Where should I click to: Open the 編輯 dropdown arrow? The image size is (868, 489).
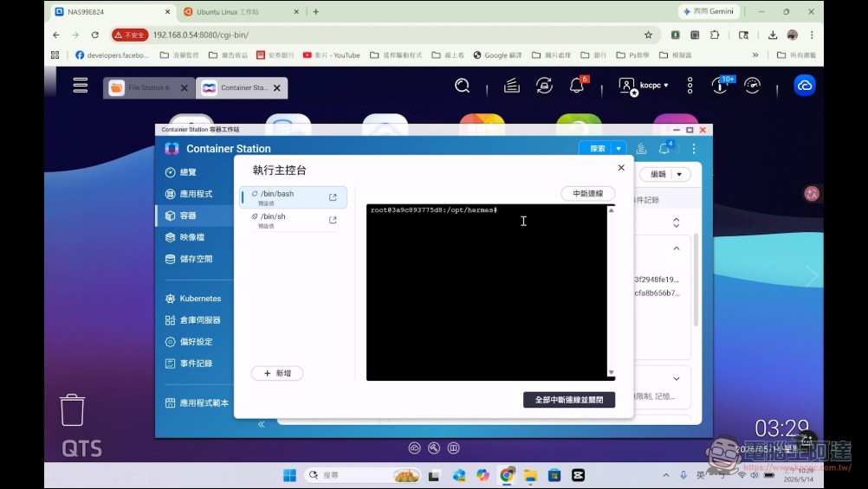[680, 174]
